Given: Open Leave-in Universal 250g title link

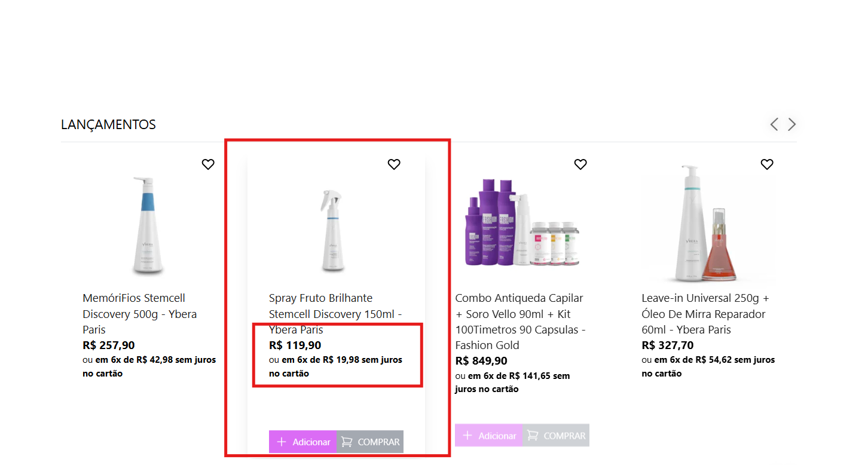Looking at the screenshot, I should 705,314.
